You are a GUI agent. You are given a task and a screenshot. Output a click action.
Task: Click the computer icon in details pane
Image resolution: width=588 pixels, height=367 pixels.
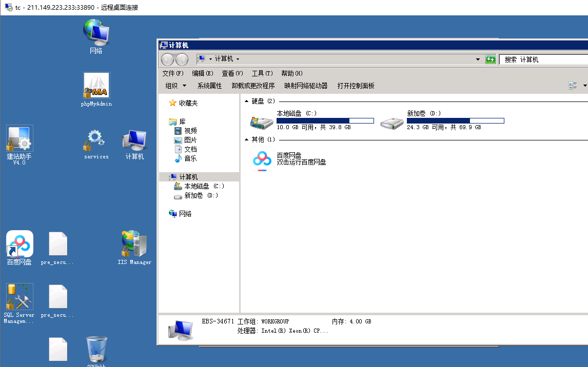(181, 330)
